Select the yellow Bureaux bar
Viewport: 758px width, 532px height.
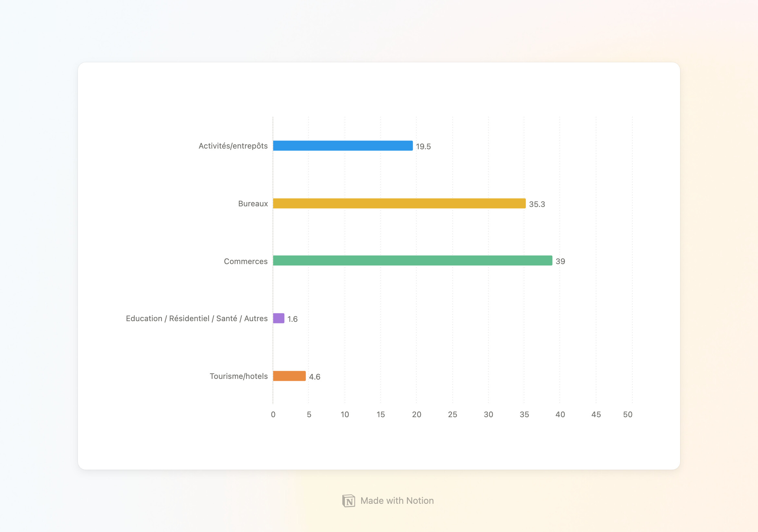click(x=399, y=203)
